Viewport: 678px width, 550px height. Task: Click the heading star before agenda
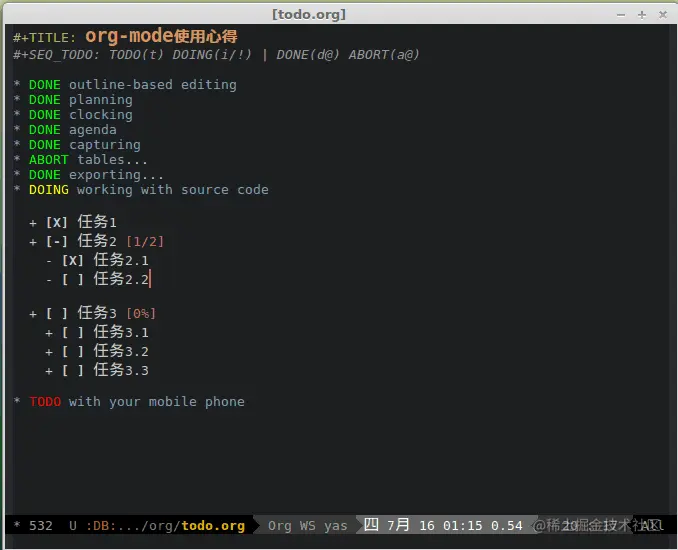[x=17, y=129]
